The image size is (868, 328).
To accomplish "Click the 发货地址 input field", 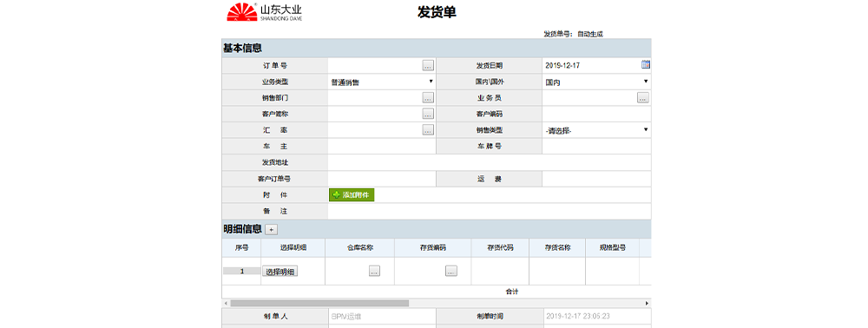I will click(490, 162).
